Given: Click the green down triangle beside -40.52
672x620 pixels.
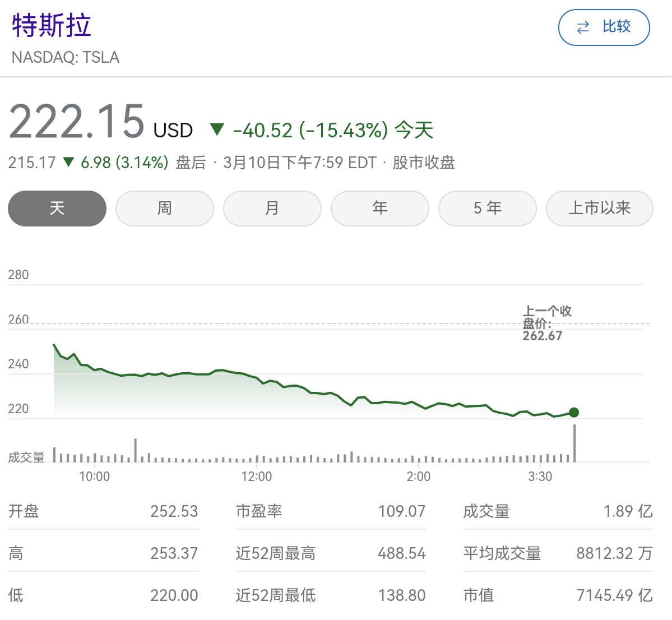Looking at the screenshot, I should 217,130.
